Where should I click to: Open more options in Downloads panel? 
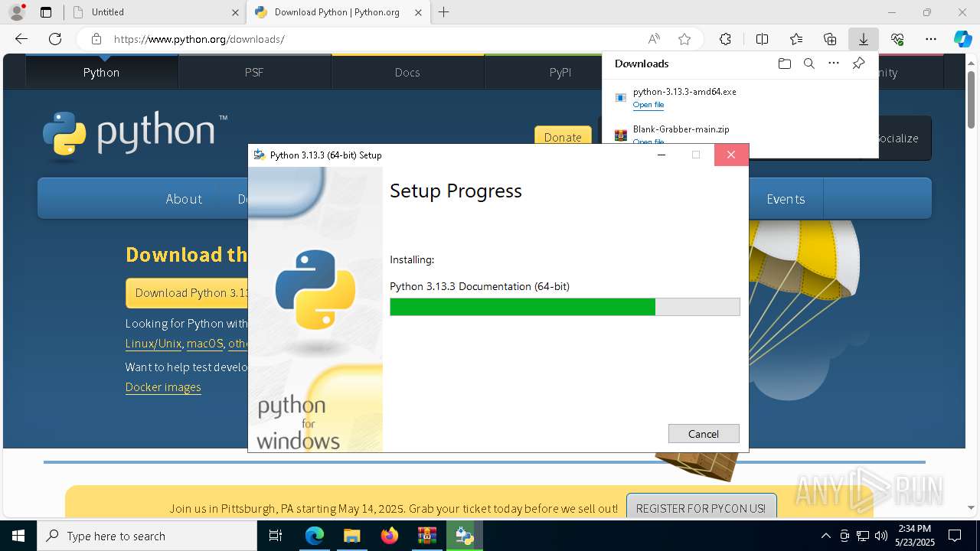coord(834,64)
